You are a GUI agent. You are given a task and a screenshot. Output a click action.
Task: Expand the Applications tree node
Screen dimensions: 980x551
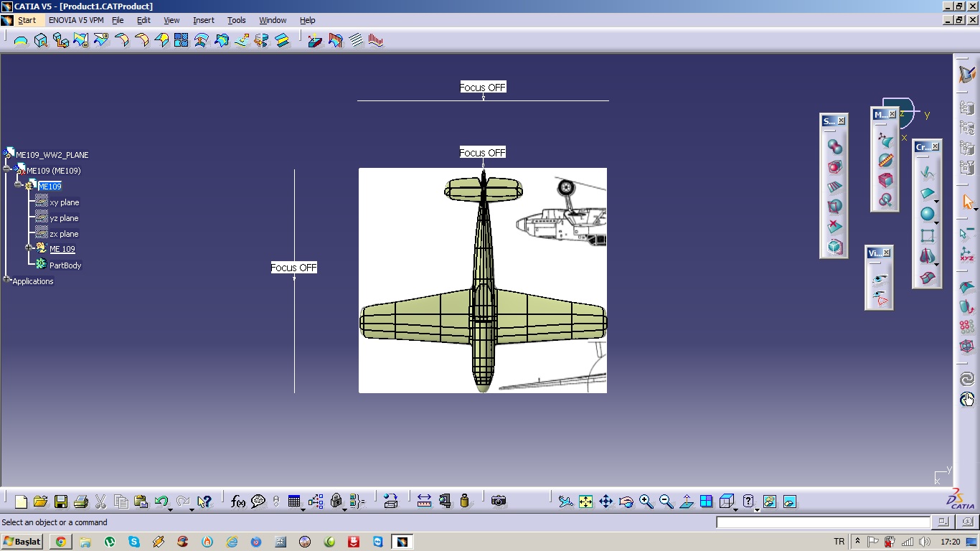pyautogui.click(x=7, y=281)
